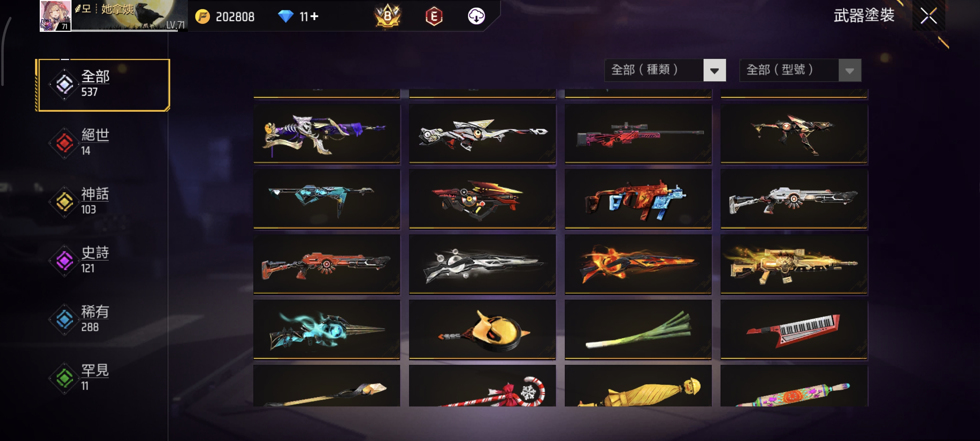Close the weapon skins screen
Viewport: 980px width, 441px height.
click(x=928, y=16)
